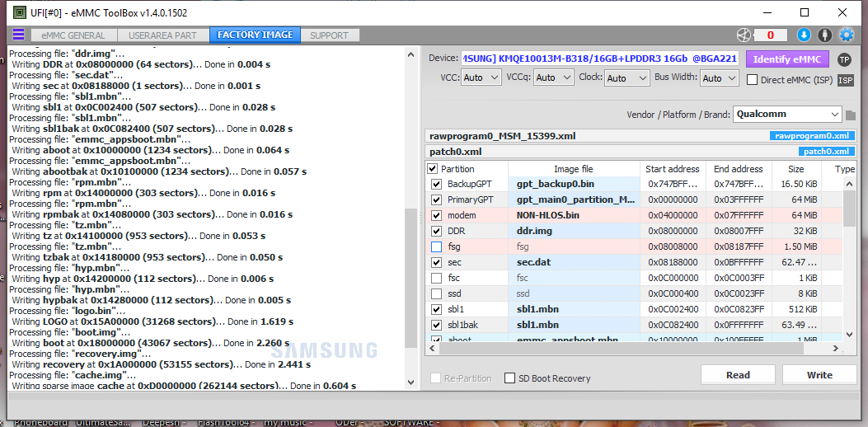Image resolution: width=868 pixels, height=427 pixels.
Task: Check the fsg partition checkbox
Action: pos(436,246)
